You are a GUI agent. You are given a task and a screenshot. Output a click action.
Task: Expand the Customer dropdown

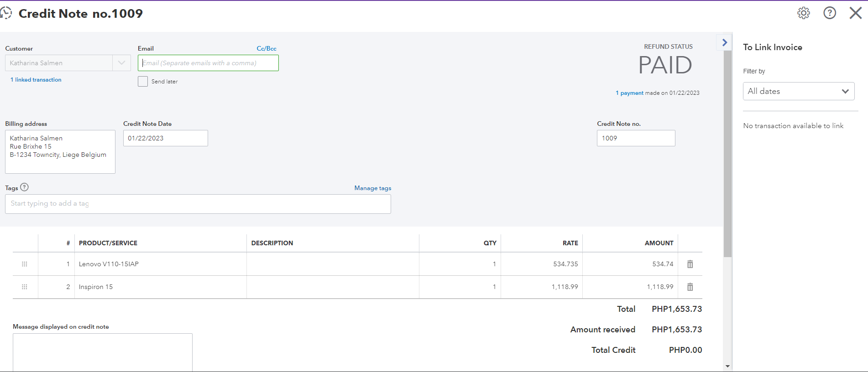click(x=121, y=63)
